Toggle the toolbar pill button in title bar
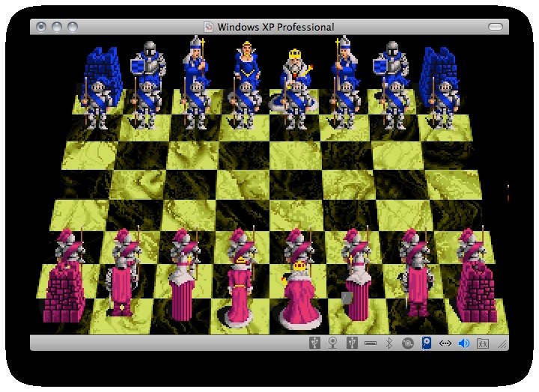Image resolution: width=539 pixels, height=392 pixels. [496, 27]
